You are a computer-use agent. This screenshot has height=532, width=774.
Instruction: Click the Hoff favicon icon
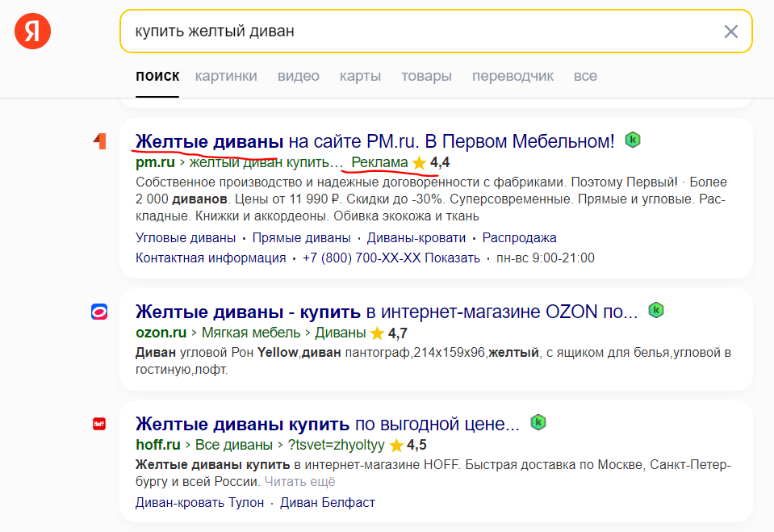99,424
